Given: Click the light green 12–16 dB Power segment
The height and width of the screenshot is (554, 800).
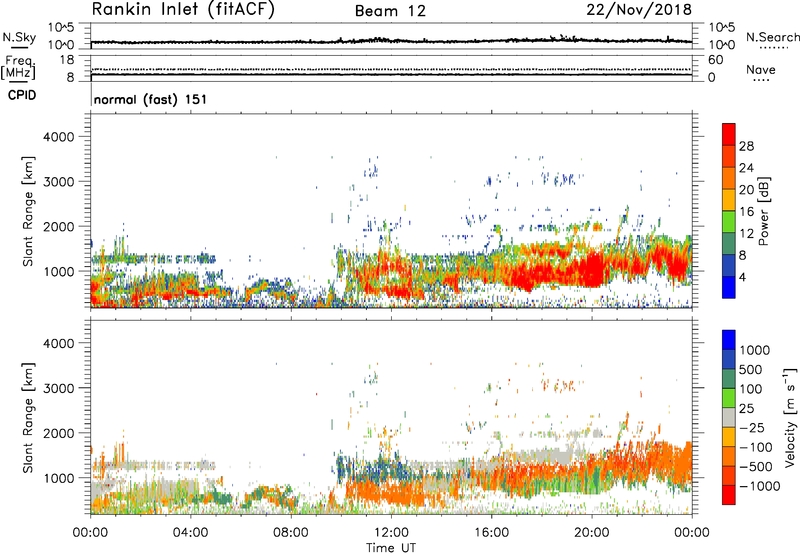Looking at the screenshot, I should 729,222.
